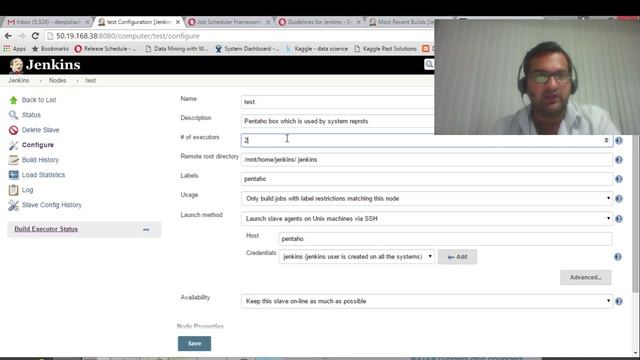Collapse the Build Executor Status panel
Viewport: 640px width, 360px height.
coord(146,229)
